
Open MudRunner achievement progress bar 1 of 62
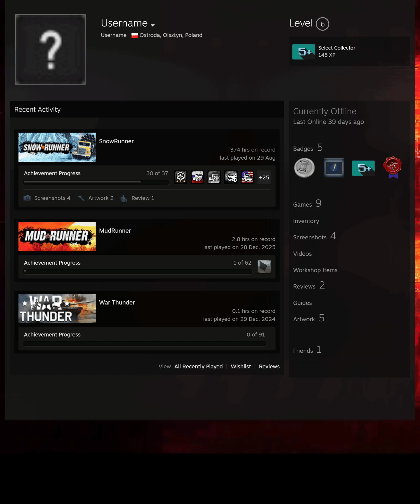click(138, 272)
